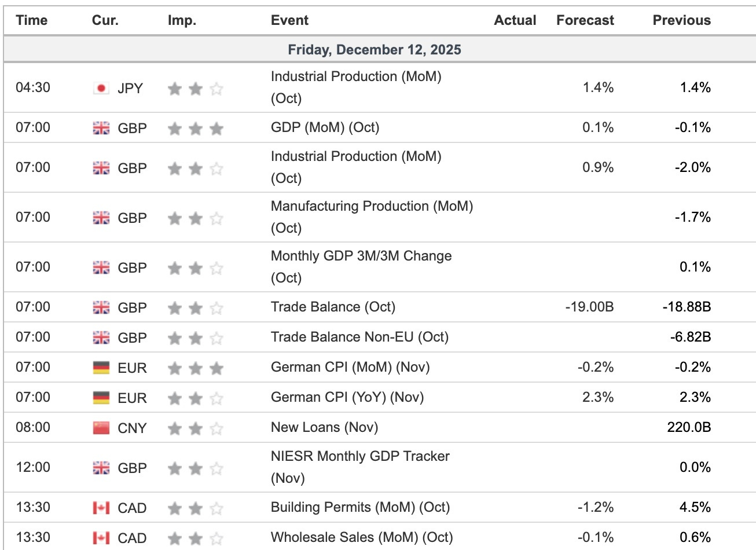
Task: Click the German flag in German CPI (YoY) row
Action: (x=101, y=398)
